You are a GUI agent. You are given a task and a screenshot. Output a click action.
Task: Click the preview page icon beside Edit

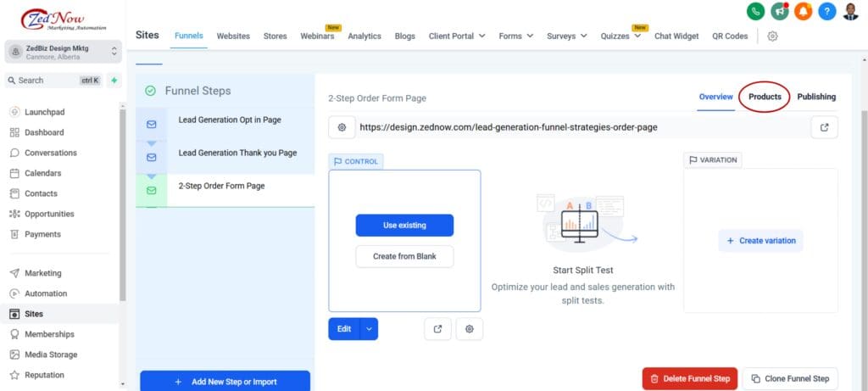point(438,329)
